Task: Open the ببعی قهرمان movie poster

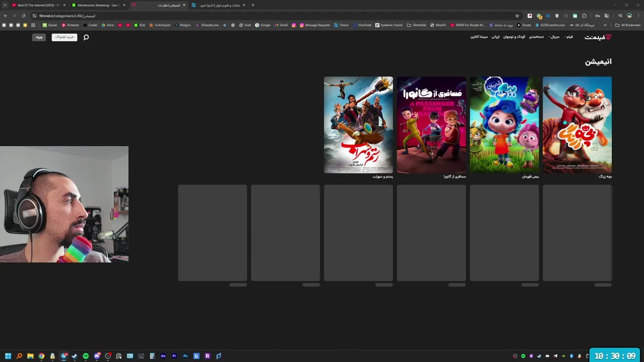Action: (504, 125)
